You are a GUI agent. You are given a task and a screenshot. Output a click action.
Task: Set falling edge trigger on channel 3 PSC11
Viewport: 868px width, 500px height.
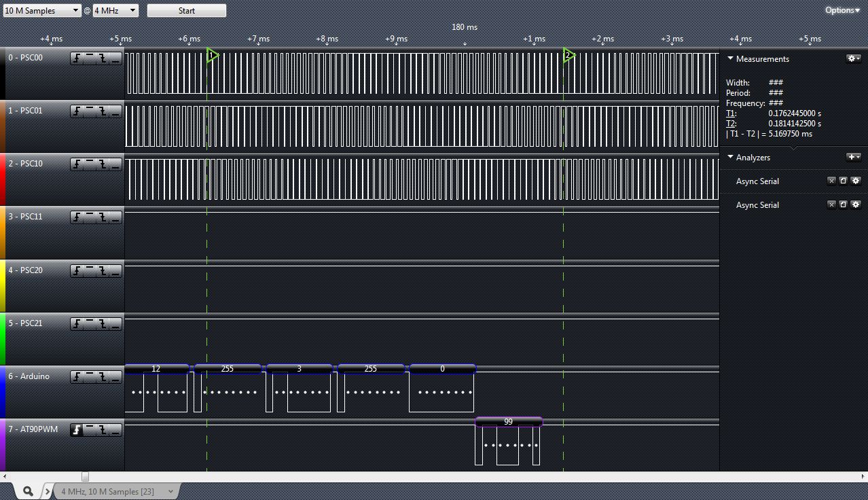[x=103, y=217]
